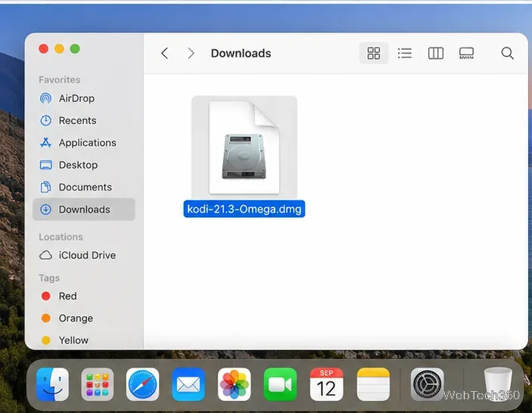Viewport: 532px width, 413px height.
Task: Filter by the Yellow tag
Action: 84,340
